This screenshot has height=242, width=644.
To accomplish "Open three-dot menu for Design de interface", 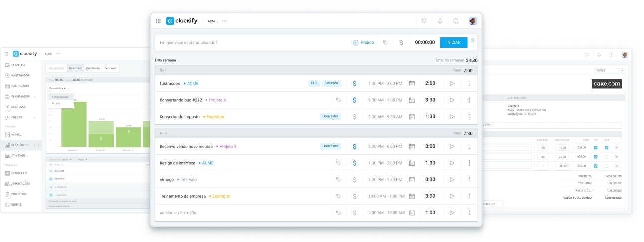I will (x=469, y=163).
